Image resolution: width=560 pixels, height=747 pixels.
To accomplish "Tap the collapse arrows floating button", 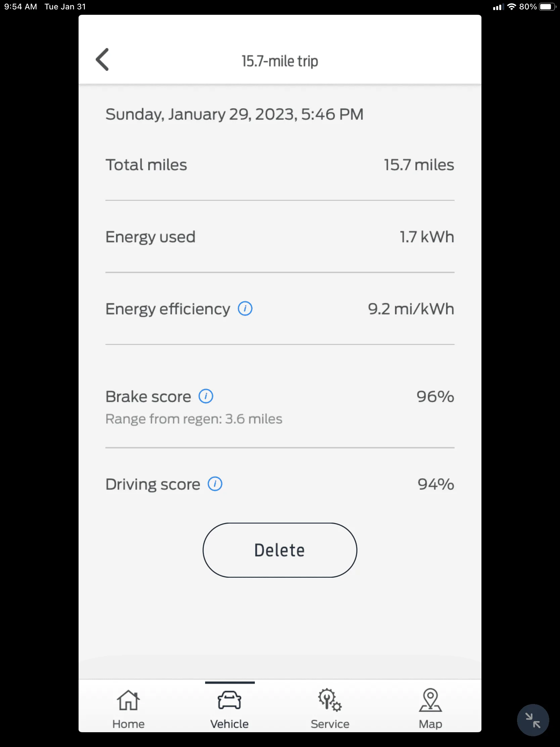I will (x=533, y=720).
